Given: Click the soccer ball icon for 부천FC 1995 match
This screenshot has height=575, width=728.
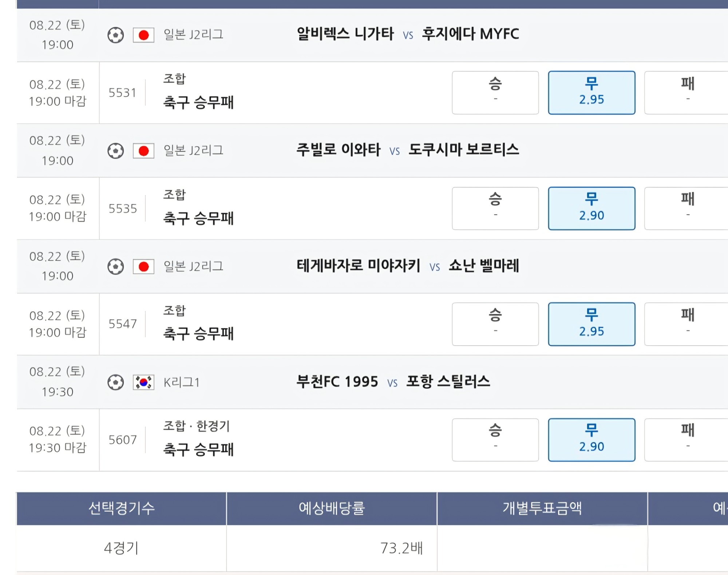Looking at the screenshot, I should point(116,382).
